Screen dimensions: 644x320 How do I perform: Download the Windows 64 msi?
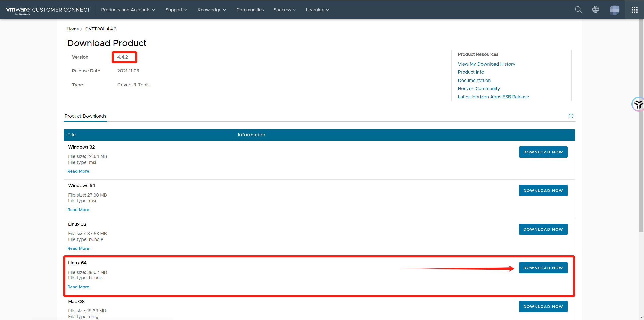pos(543,191)
